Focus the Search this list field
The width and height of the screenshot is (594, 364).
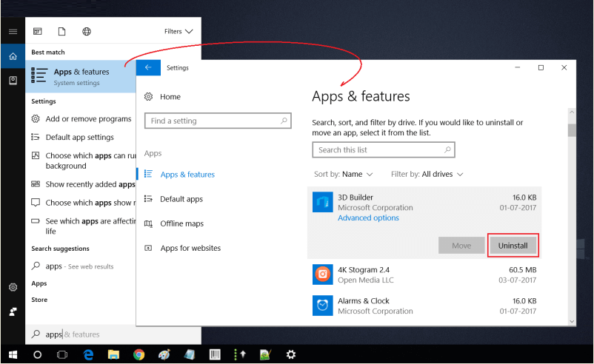click(384, 150)
